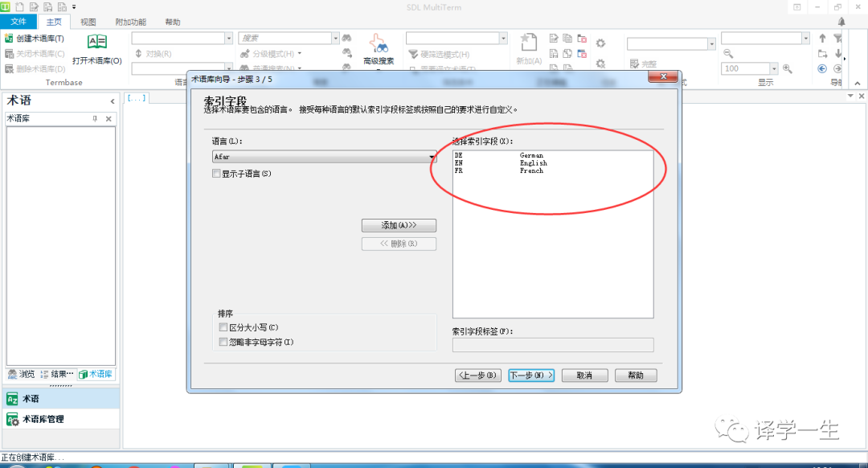Screen dimensions: 868x468
Task: Click Close Termbase (关闭术语库) icon
Action: click(x=9, y=54)
